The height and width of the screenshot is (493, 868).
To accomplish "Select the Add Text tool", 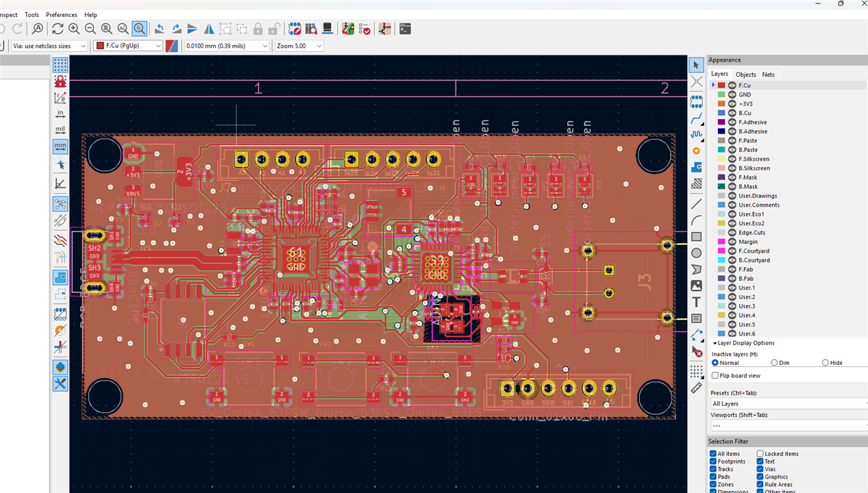I will coord(696,302).
